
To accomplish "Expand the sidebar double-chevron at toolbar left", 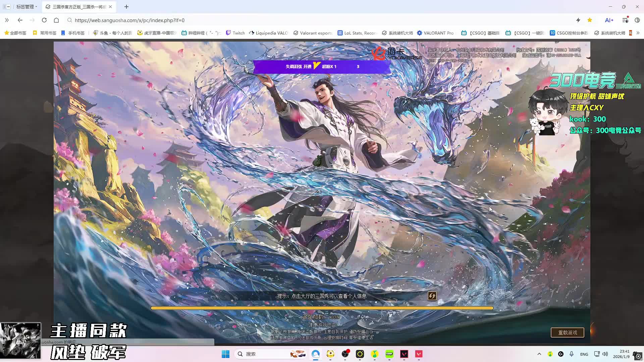I will [x=7, y=20].
